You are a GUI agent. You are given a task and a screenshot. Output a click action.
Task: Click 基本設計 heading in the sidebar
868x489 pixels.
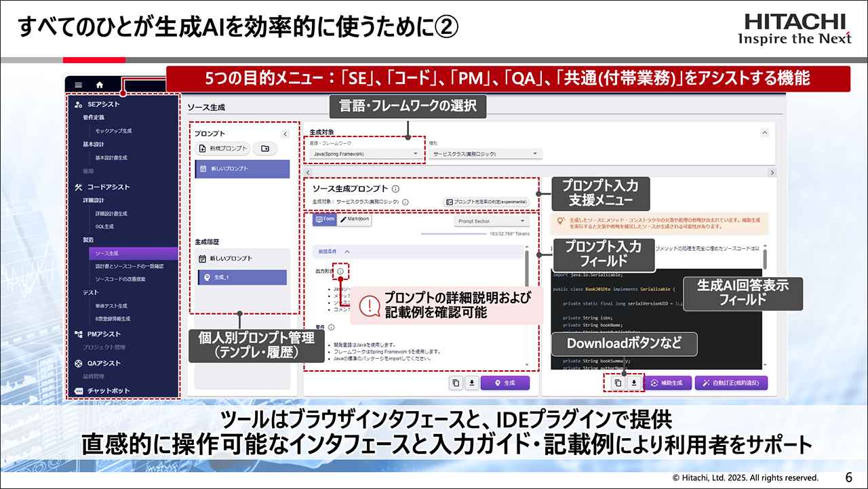click(94, 144)
